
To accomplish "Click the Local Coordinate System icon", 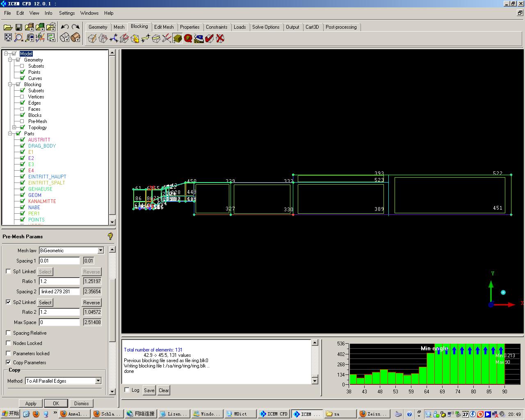I will [x=40, y=38].
